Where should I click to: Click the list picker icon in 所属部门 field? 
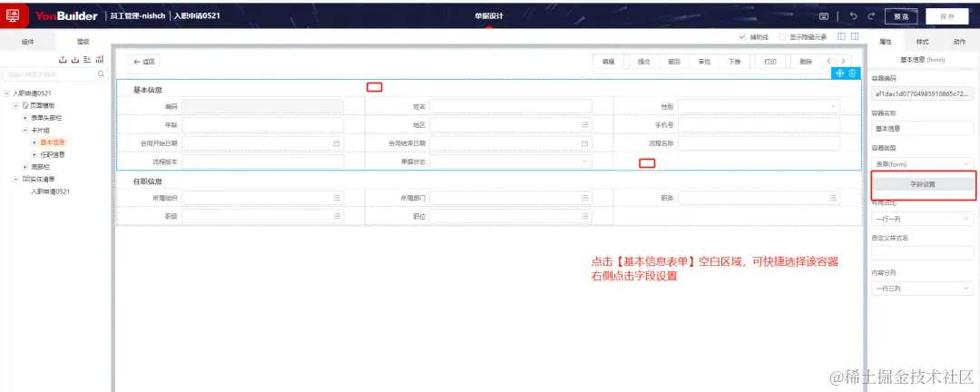click(585, 198)
